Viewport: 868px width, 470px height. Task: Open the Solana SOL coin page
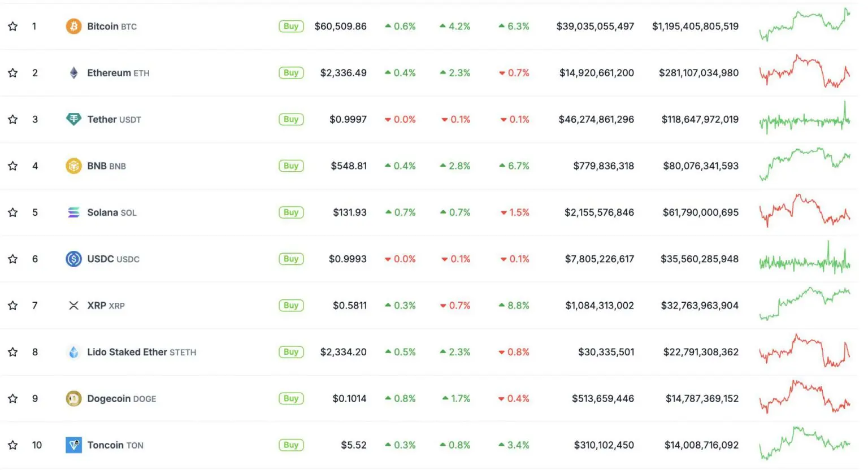(x=112, y=212)
